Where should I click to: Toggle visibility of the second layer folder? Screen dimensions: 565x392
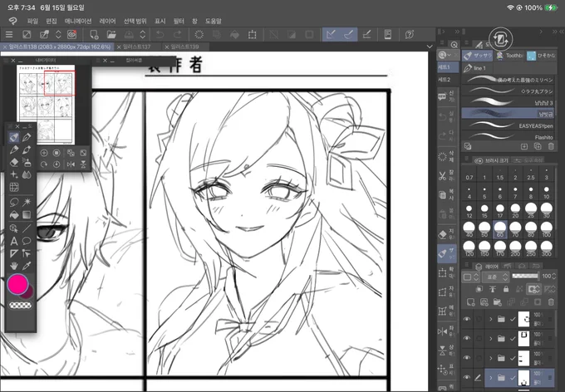(467, 338)
